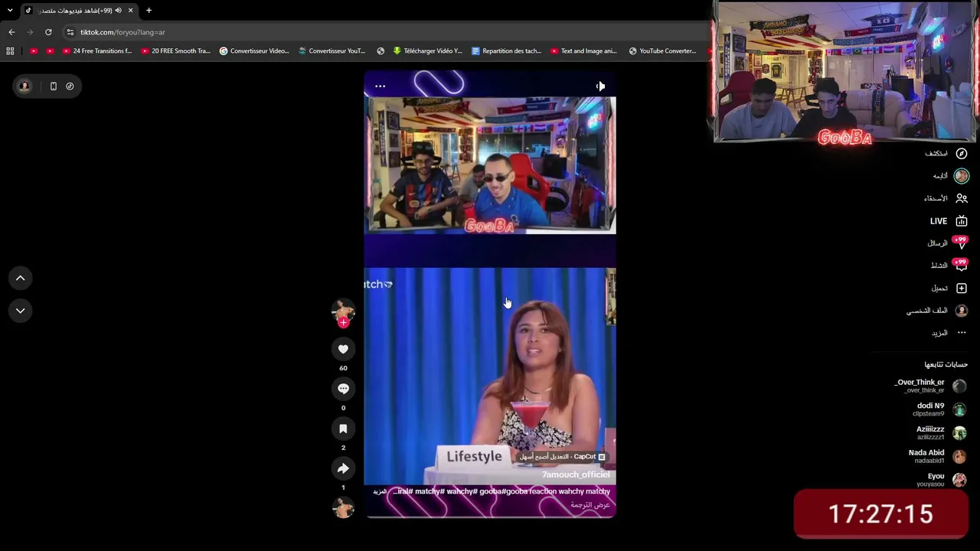Go to the previous video with the up chevron
Viewport: 980px width, 551px height.
pyautogui.click(x=21, y=279)
